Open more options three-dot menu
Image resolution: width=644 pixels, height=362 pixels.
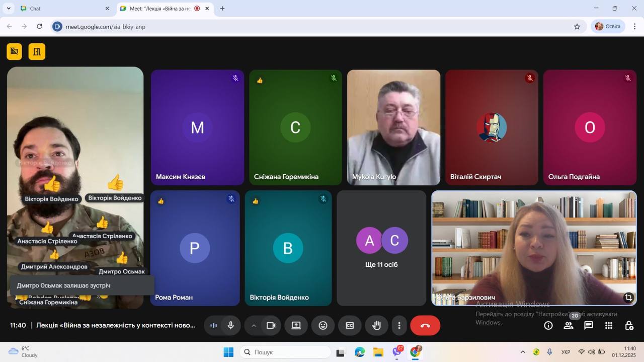(399, 326)
